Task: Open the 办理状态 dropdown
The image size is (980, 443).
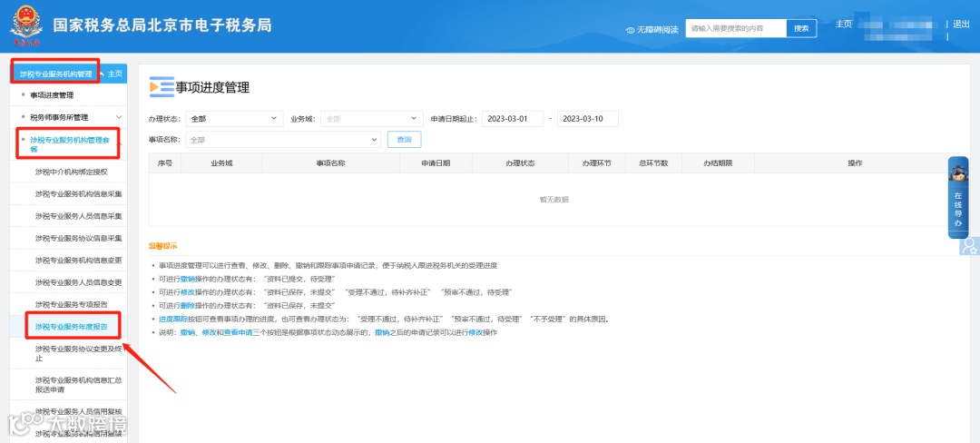Action: point(234,119)
